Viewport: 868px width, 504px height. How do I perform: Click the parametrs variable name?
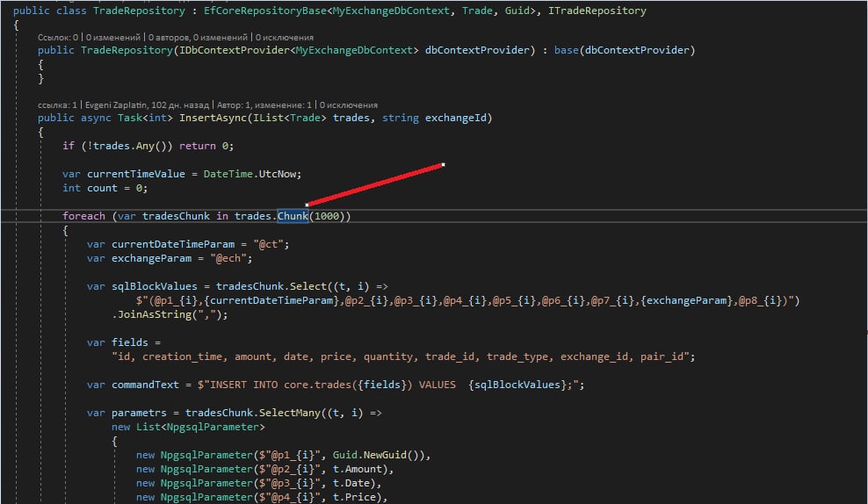pyautogui.click(x=139, y=413)
